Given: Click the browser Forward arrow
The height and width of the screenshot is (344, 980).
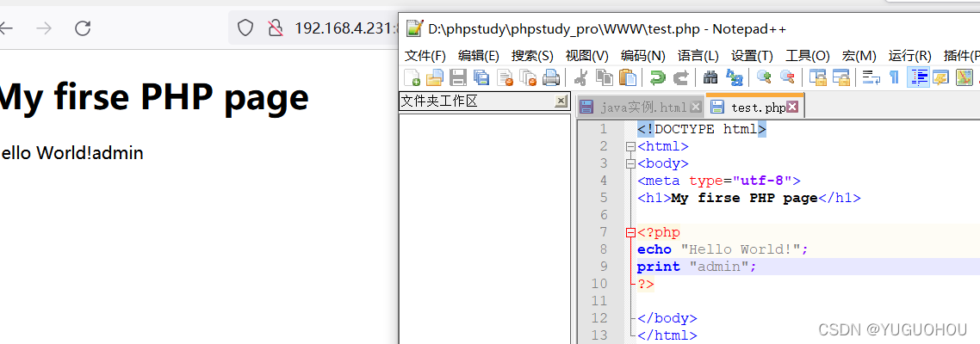Looking at the screenshot, I should point(44,28).
